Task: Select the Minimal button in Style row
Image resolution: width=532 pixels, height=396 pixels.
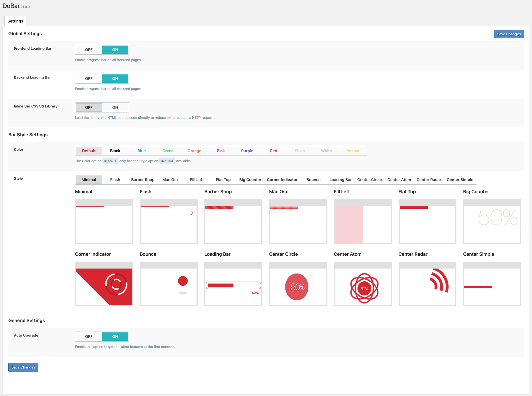Action: [x=89, y=180]
